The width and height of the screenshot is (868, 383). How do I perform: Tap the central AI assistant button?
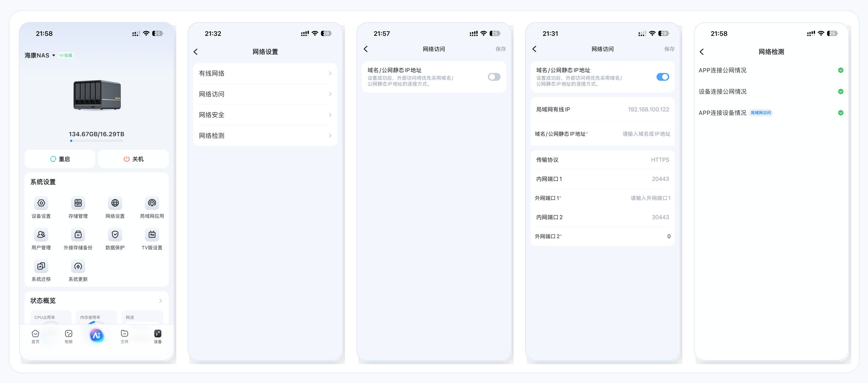[97, 335]
